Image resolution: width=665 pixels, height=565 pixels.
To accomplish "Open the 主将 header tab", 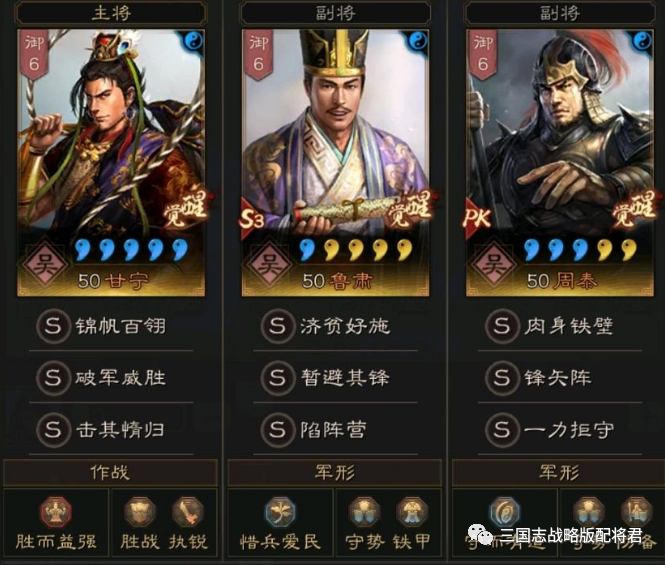I will pos(111,13).
